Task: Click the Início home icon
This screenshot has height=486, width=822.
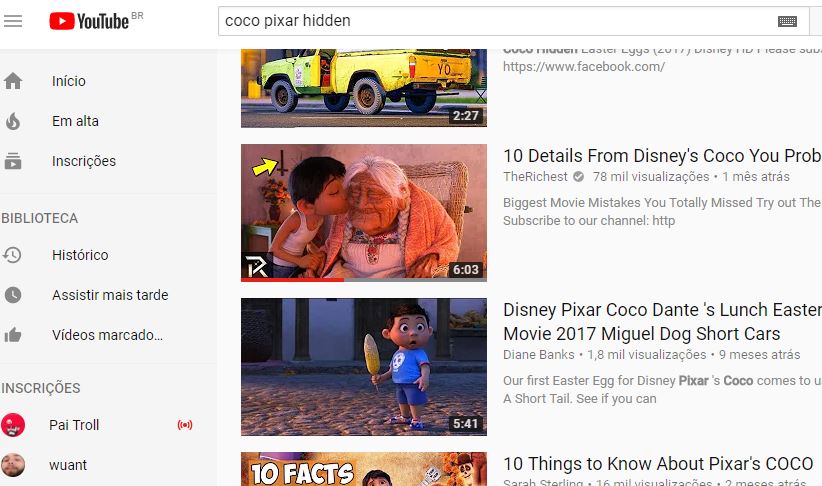Action: coord(13,81)
